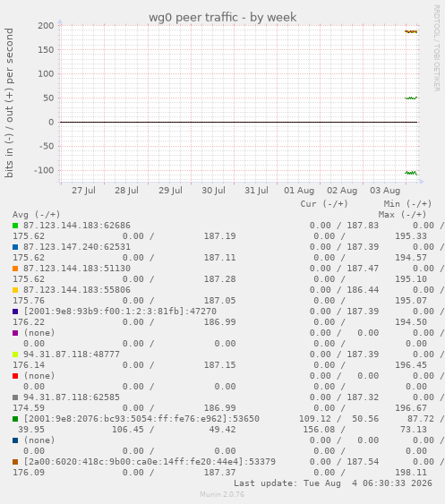Click the blue swatch for 87.123.147.240:62531

tap(15, 247)
